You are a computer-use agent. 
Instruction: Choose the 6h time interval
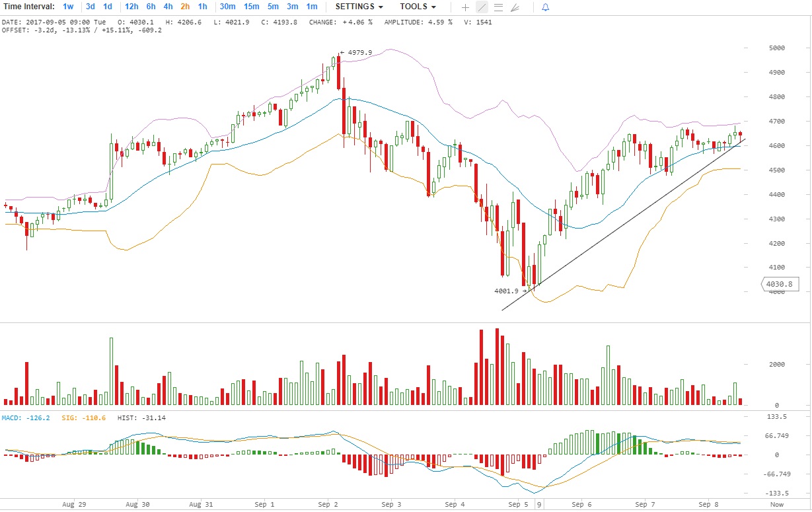pos(151,7)
